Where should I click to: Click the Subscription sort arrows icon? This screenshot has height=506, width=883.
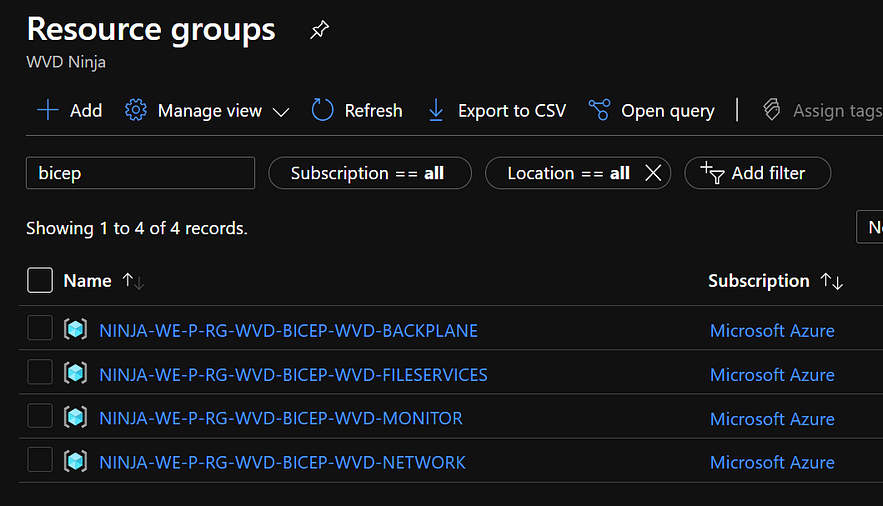click(832, 281)
